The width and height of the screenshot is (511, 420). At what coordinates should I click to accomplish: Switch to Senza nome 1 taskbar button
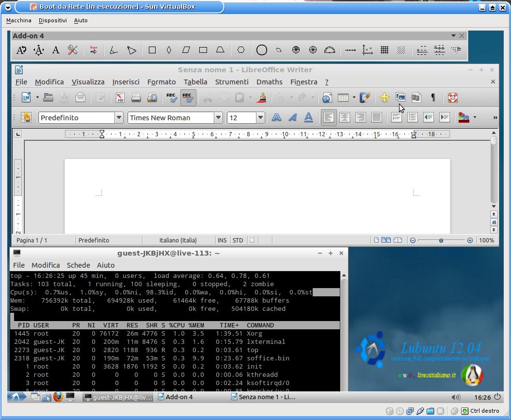pos(263,397)
